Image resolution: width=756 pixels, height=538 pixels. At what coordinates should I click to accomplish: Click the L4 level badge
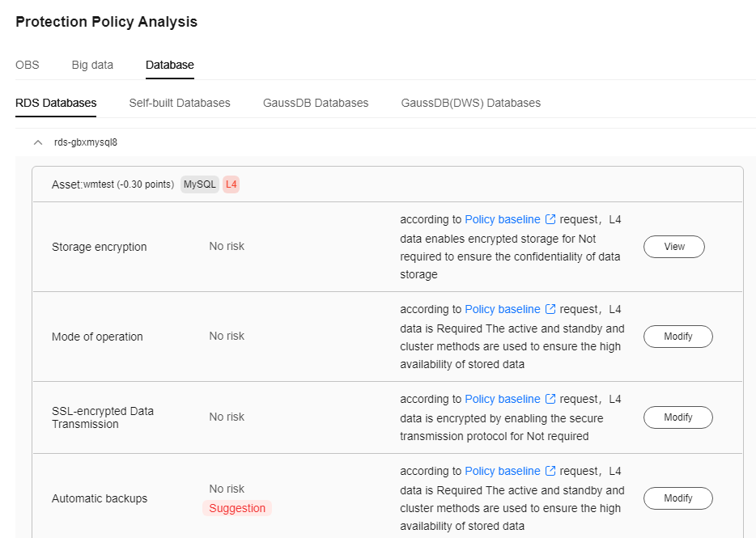coord(231,184)
